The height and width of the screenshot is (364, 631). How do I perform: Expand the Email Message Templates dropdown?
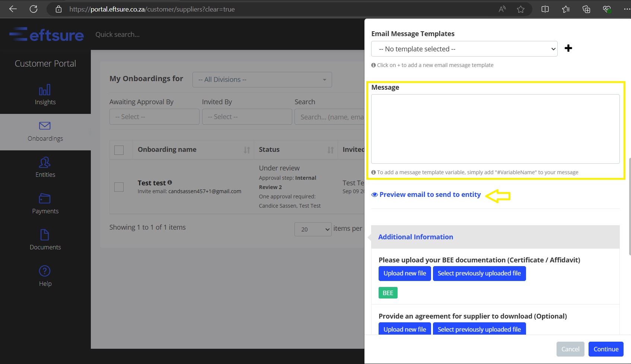(x=464, y=49)
